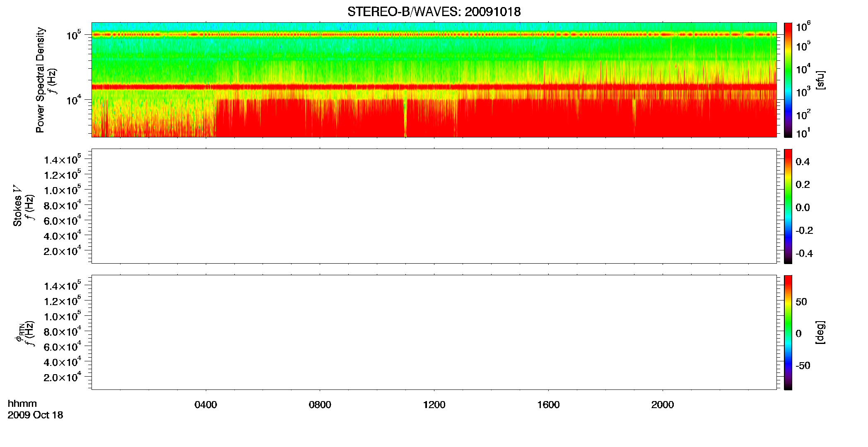Click the 0 tick on degree colorbar
868x447 pixels.
[799, 334]
